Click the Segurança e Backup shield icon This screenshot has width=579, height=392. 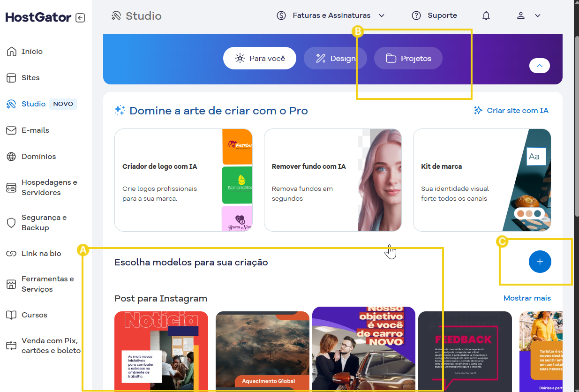click(11, 223)
